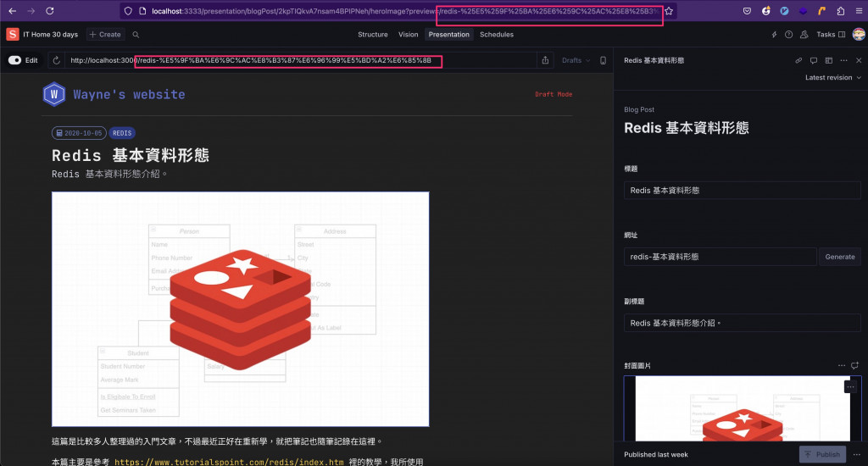This screenshot has height=466, width=868.
Task: Click the 副標題 subtitle input field
Action: [742, 323]
